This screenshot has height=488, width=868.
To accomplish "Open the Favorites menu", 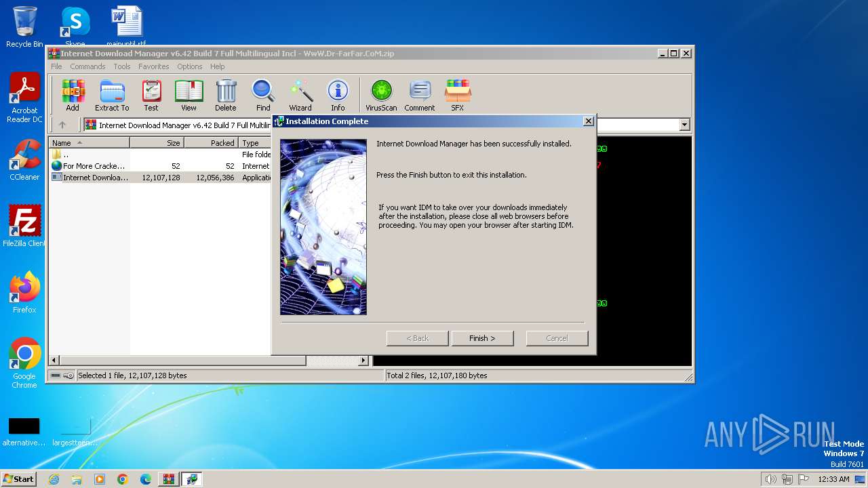I will click(x=154, y=66).
